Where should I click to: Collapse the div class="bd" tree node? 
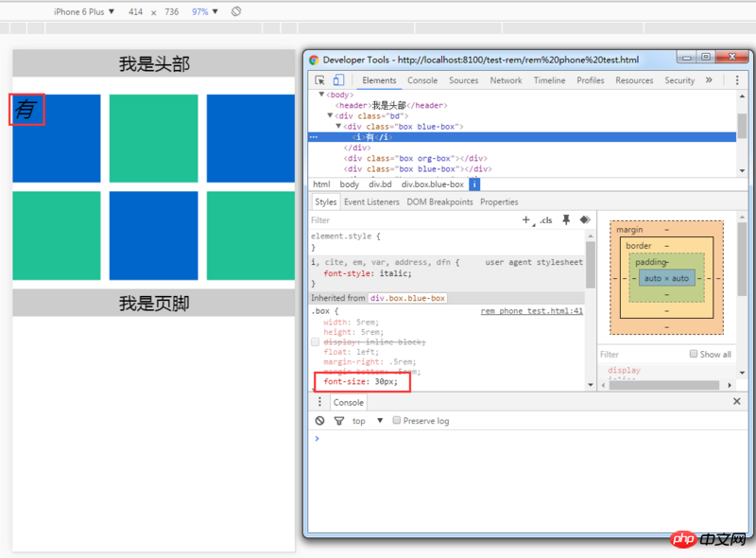(x=330, y=116)
